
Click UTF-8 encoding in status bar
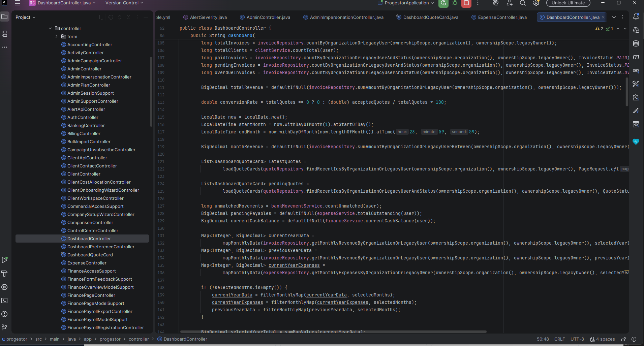click(577, 339)
